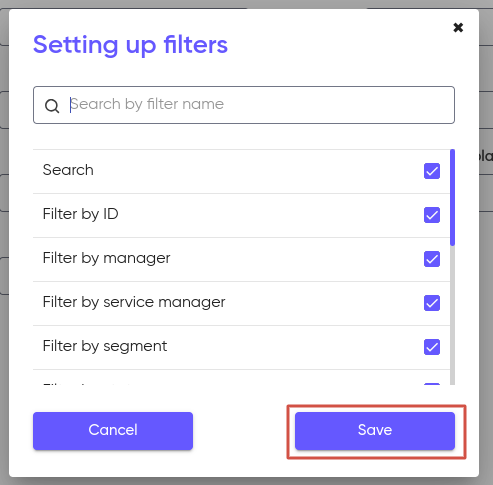Select the Search row label

click(68, 170)
